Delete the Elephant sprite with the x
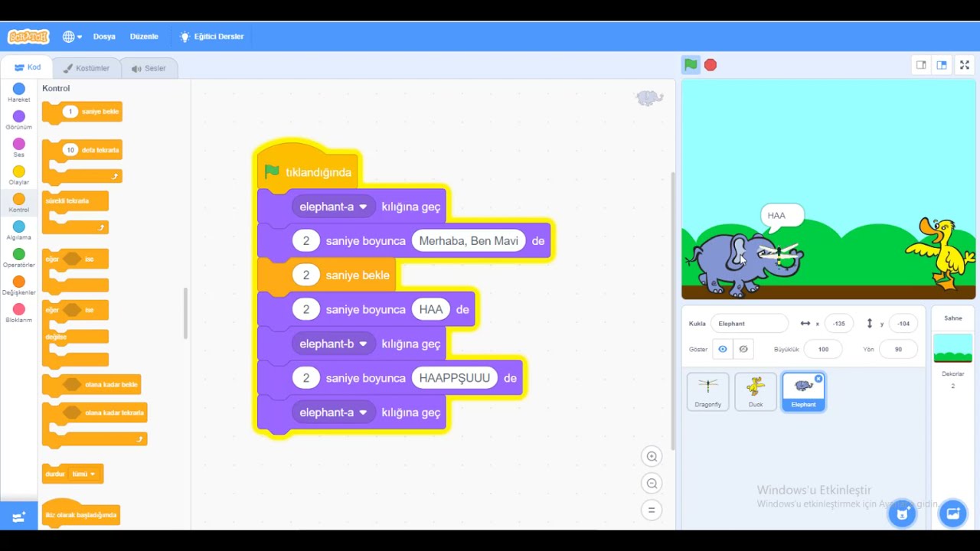The width and height of the screenshot is (980, 551). (818, 379)
